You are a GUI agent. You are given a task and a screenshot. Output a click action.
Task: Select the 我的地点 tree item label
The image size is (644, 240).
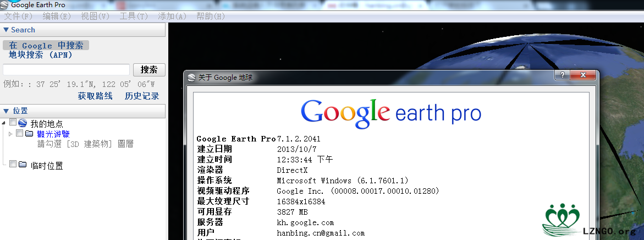[x=47, y=124]
